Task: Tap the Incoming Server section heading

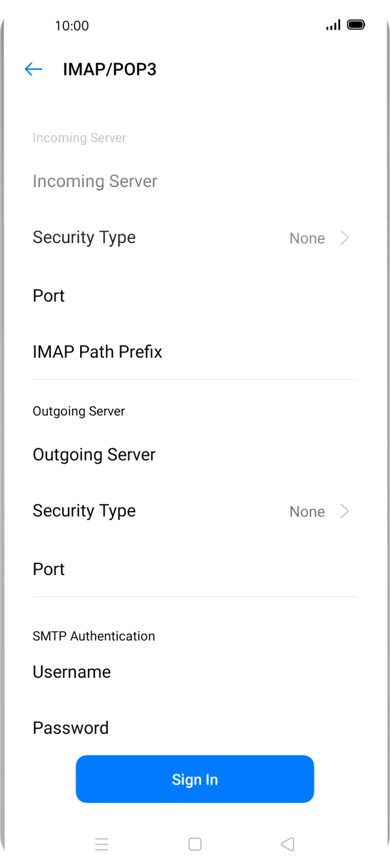Action: [80, 138]
